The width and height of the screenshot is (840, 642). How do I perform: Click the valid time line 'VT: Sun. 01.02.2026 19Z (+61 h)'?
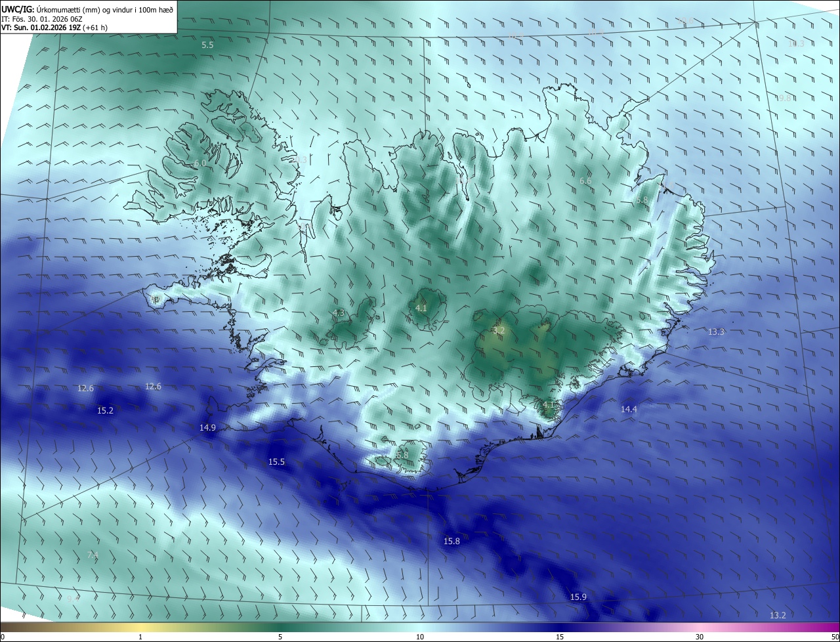click(55, 28)
